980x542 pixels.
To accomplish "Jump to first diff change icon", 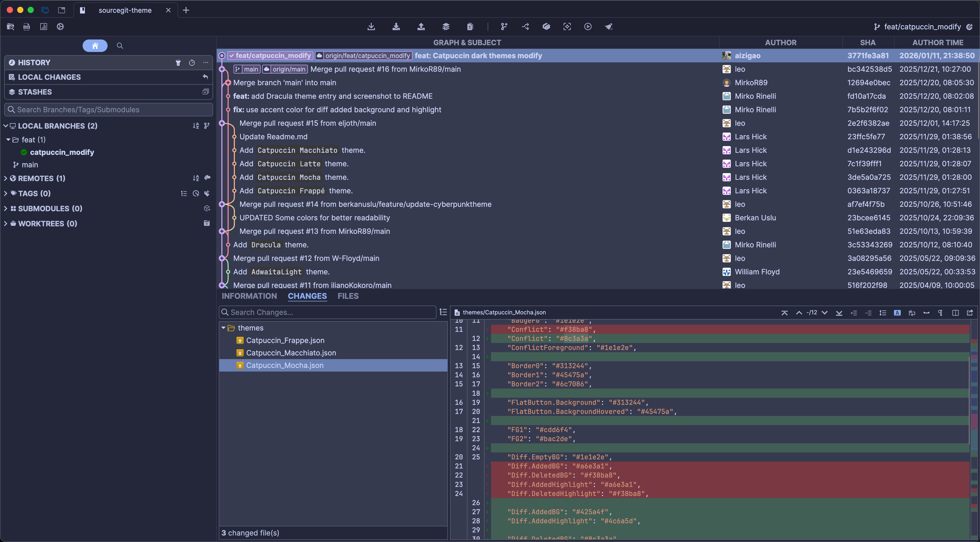I will 784,313.
